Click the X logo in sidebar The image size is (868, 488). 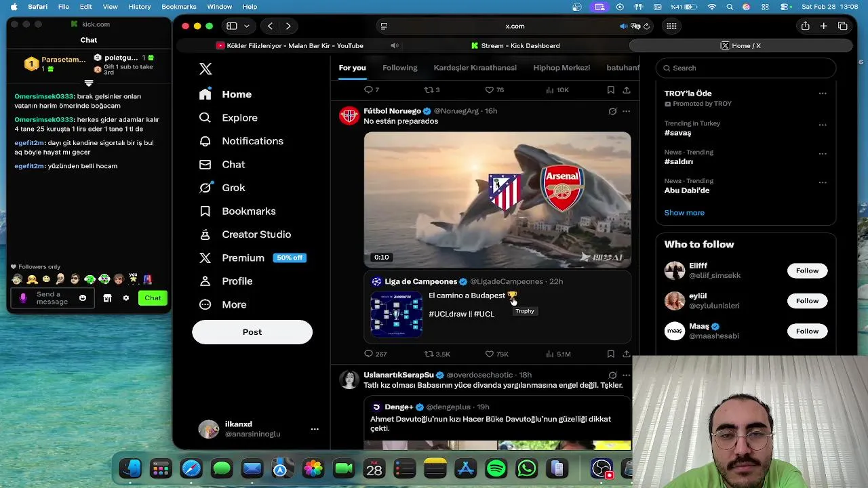click(205, 68)
